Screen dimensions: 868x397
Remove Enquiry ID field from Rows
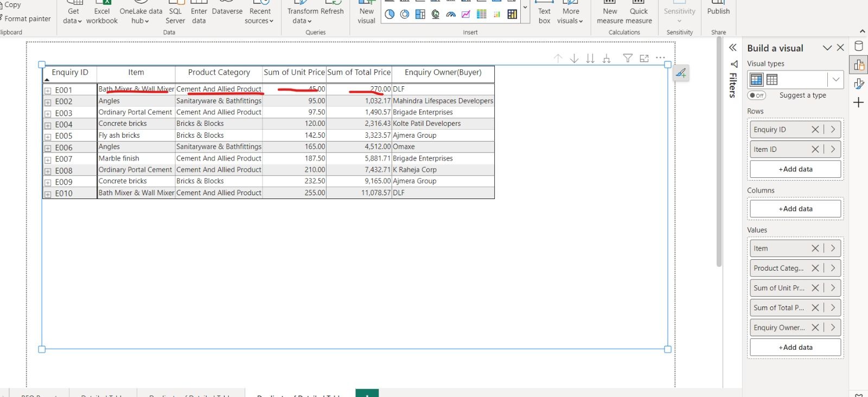(815, 130)
